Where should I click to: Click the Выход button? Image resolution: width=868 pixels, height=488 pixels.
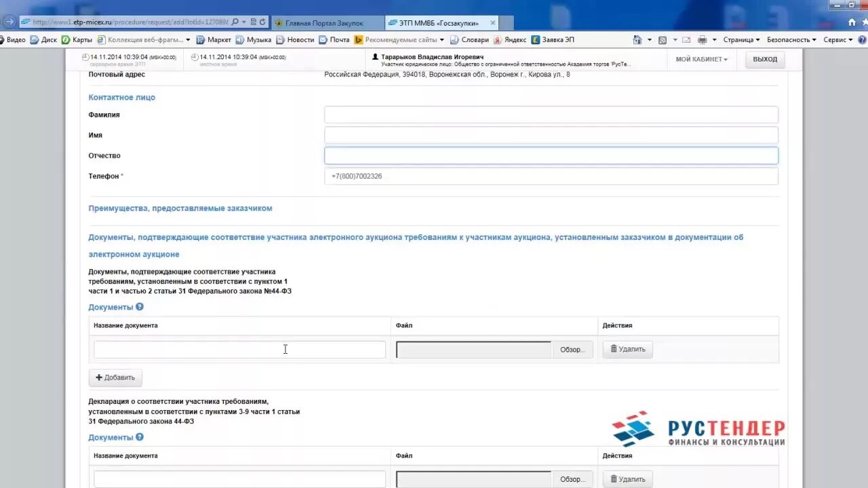pos(765,60)
